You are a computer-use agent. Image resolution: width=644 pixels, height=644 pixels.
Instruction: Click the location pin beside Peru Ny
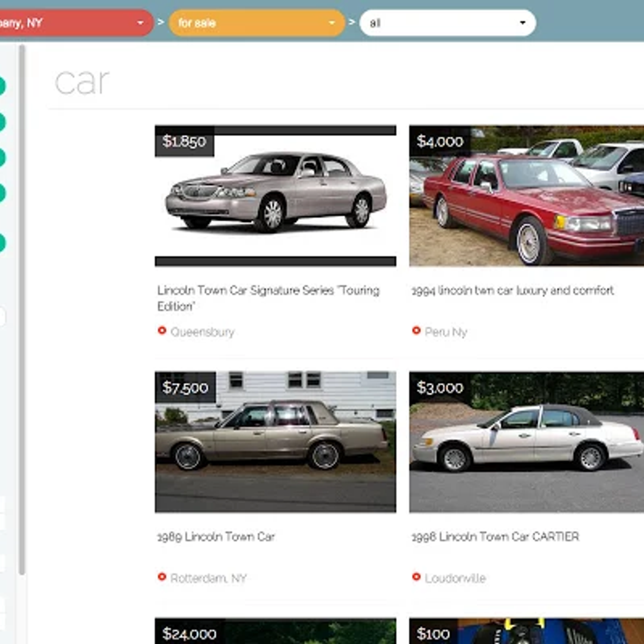[x=416, y=331]
